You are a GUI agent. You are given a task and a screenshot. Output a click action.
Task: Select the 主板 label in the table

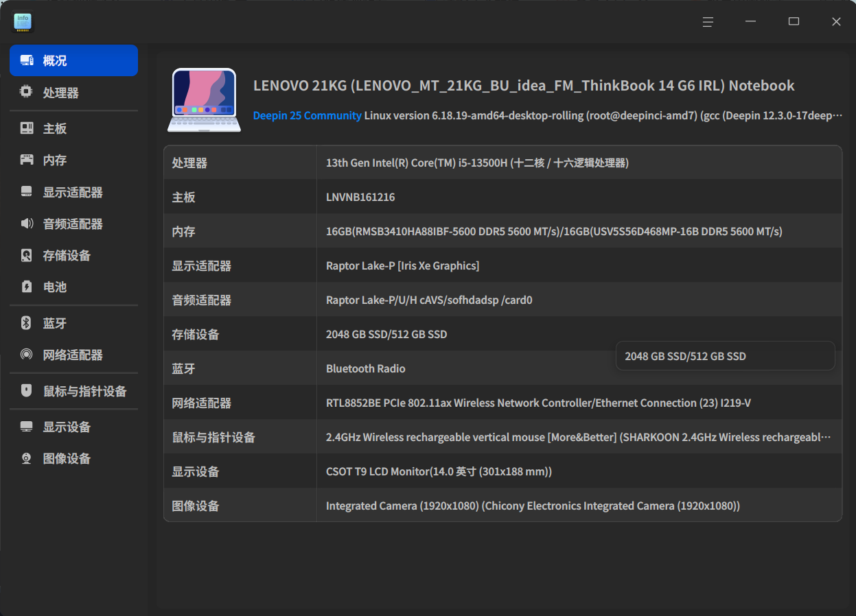pos(183,197)
